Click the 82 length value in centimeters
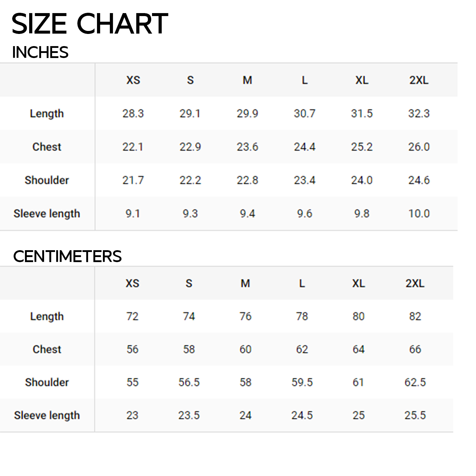Screen dimensions: 476x476 [x=415, y=316]
